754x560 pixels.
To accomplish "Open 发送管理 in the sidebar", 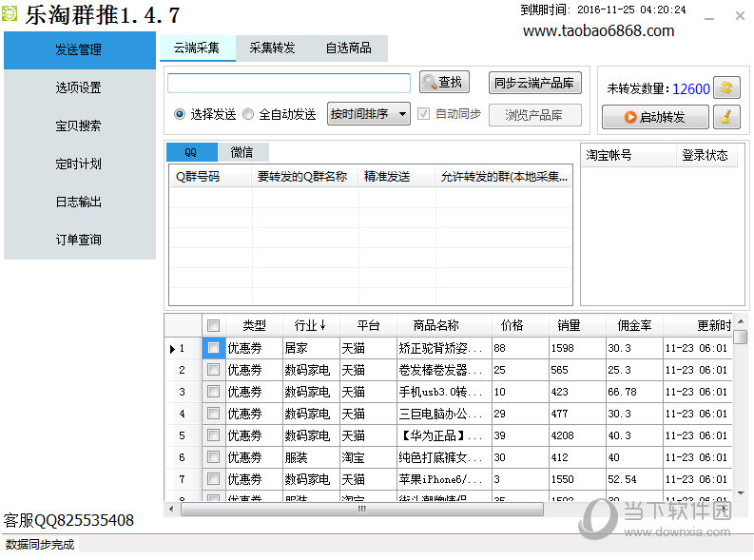I will (79, 50).
